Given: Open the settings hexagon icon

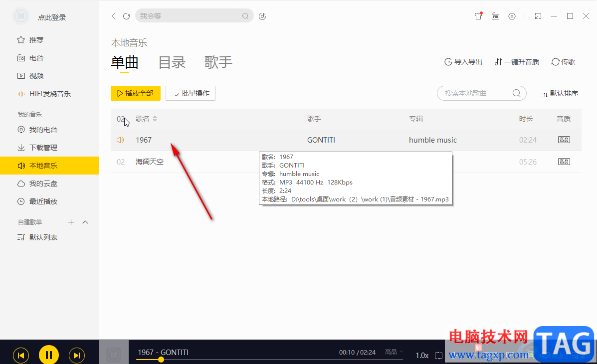Looking at the screenshot, I should pyautogui.click(x=512, y=16).
